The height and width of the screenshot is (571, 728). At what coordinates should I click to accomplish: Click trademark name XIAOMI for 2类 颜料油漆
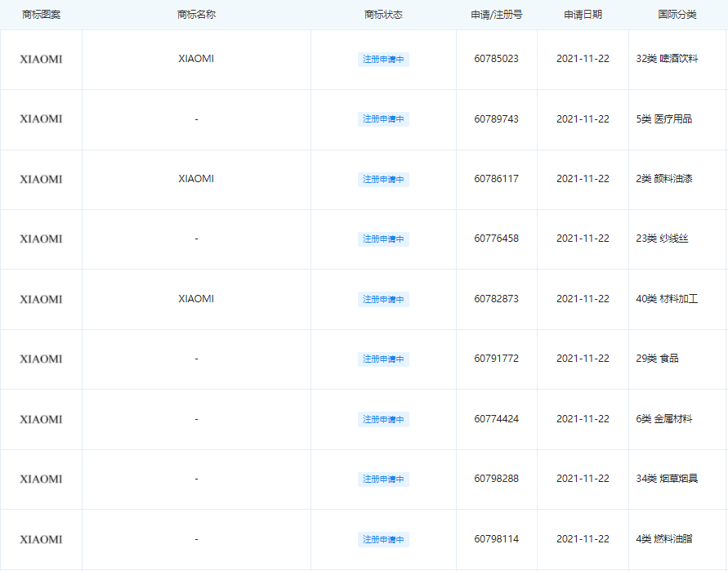click(x=196, y=179)
